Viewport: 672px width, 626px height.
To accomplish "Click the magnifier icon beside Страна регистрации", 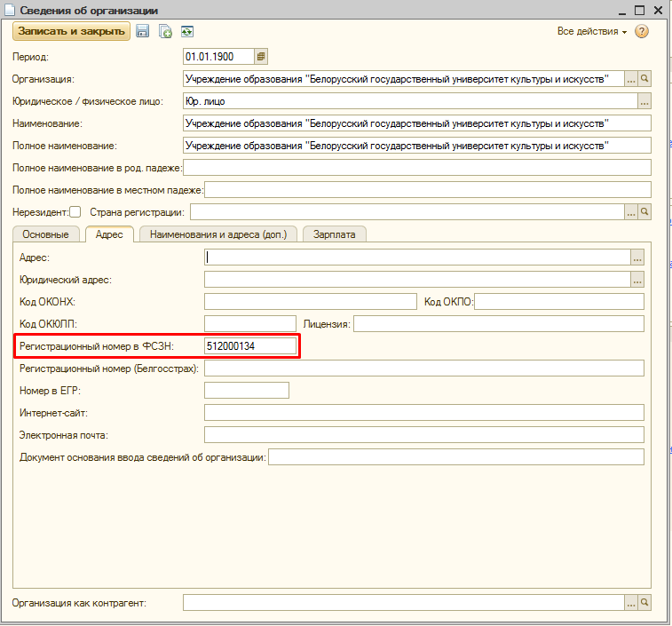I will coord(645,212).
